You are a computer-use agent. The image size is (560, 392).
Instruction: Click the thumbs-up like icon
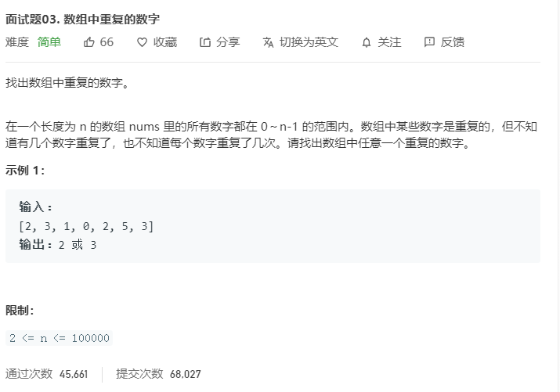[89, 42]
